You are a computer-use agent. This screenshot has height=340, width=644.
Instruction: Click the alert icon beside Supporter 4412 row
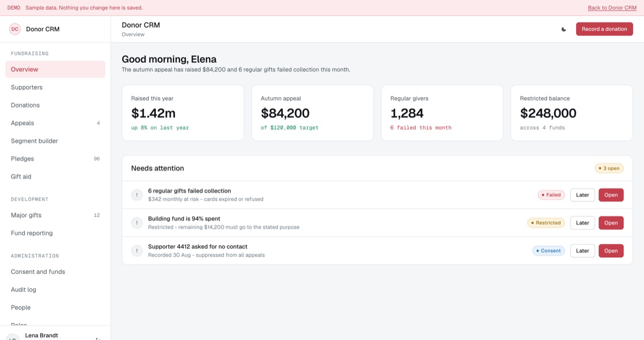tap(137, 251)
